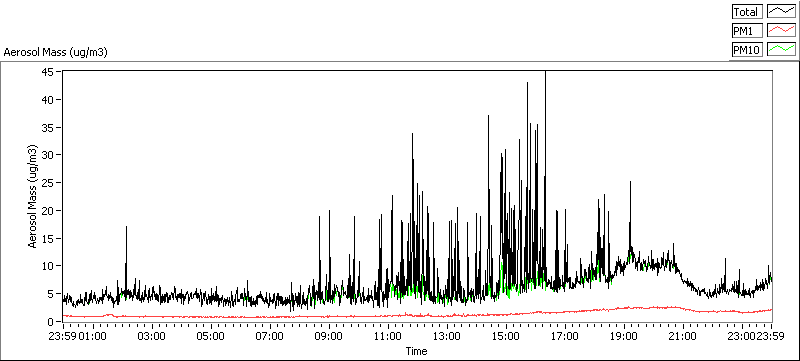
Task: Click the 20 y-axis tick label
Action: 48,211
